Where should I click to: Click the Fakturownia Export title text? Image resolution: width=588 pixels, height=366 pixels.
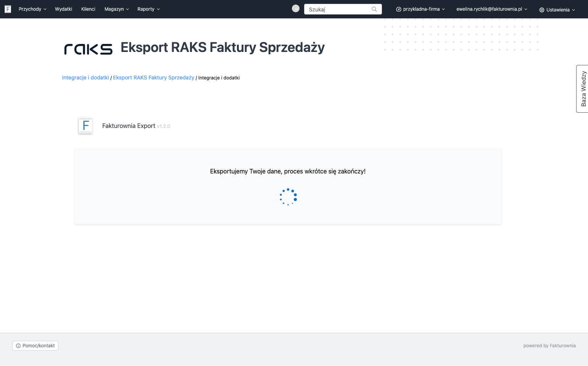(x=129, y=126)
